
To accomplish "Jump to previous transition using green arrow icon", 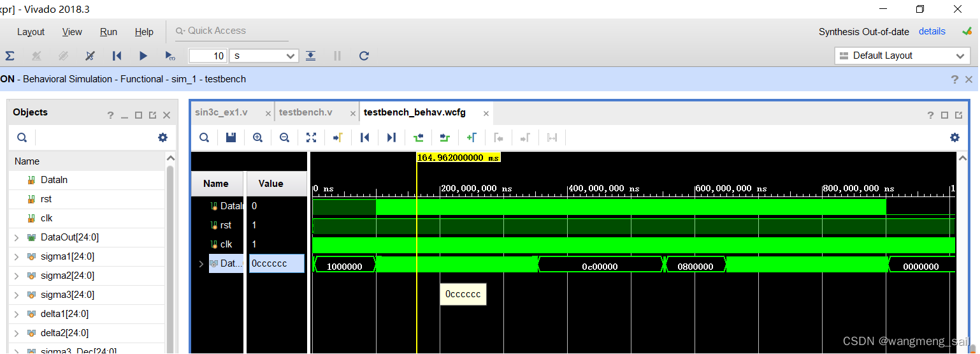I will [x=418, y=137].
